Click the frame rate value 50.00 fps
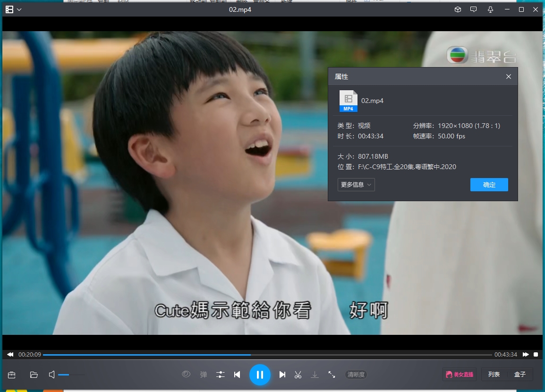The image size is (545, 392). (x=451, y=136)
